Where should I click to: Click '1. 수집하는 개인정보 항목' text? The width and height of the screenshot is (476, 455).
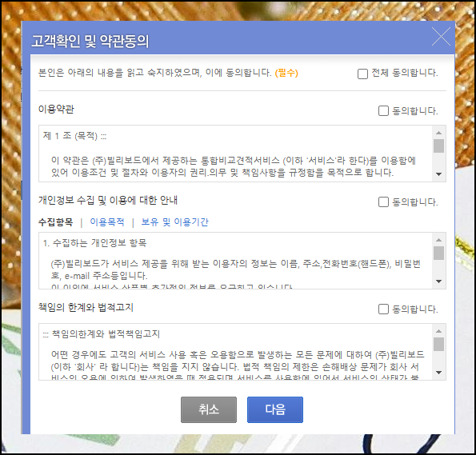point(94,243)
